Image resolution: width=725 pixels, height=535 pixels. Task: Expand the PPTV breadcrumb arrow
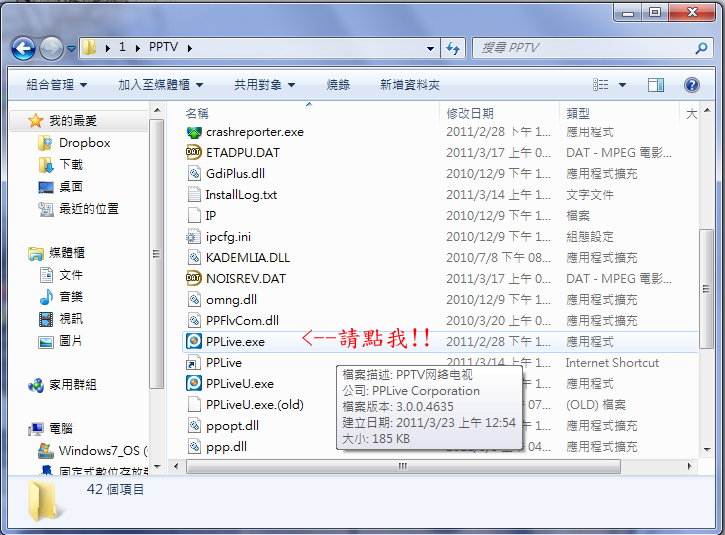(x=190, y=48)
